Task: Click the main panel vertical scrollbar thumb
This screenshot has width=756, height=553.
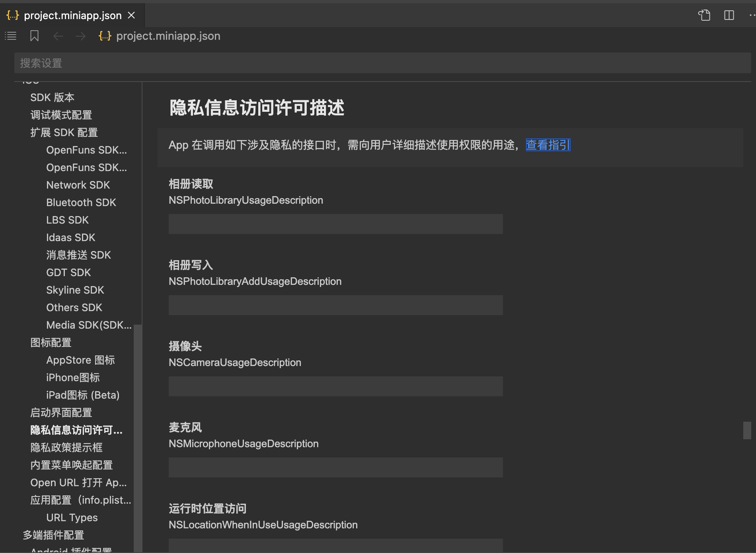Action: pos(747,430)
